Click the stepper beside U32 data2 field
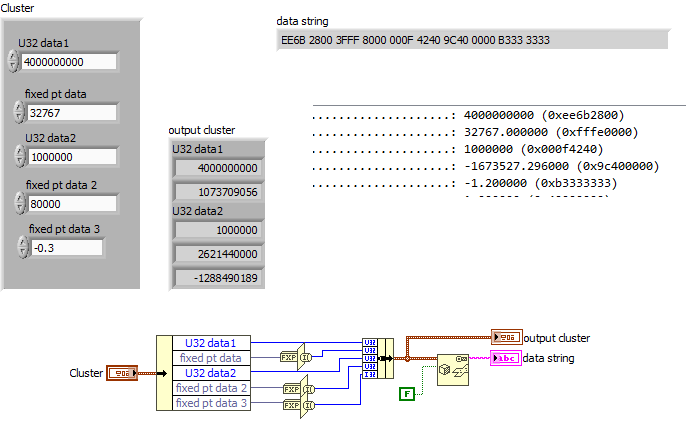686x426 pixels. click(20, 156)
